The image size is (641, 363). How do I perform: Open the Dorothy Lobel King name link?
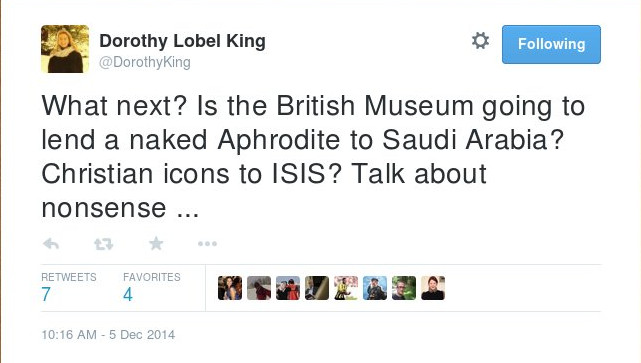click(182, 41)
